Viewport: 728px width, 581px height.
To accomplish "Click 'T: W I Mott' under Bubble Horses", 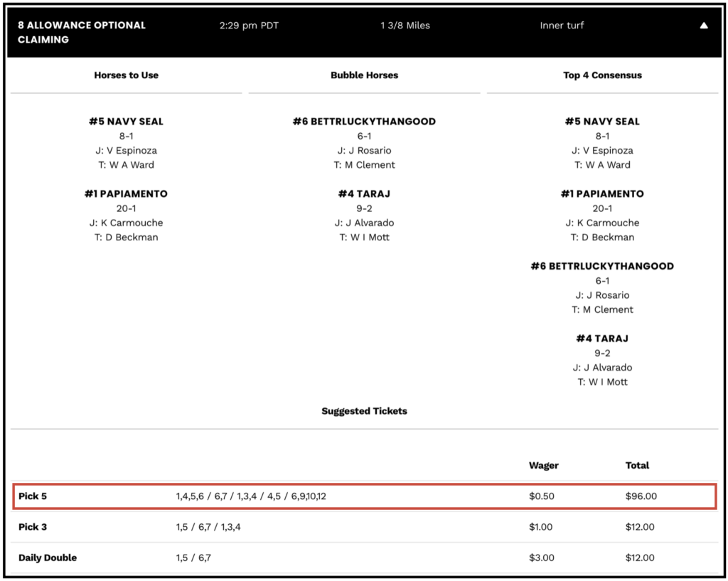I will 365,238.
